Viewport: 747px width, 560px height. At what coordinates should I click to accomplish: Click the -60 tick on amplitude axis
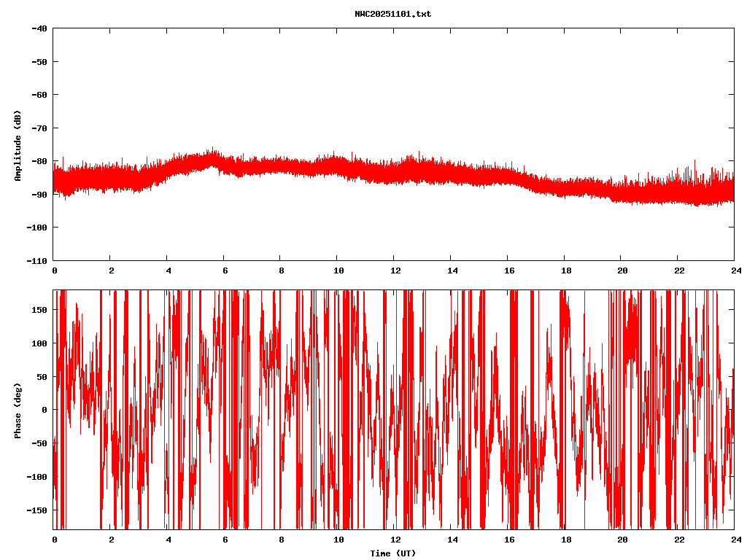click(x=39, y=95)
